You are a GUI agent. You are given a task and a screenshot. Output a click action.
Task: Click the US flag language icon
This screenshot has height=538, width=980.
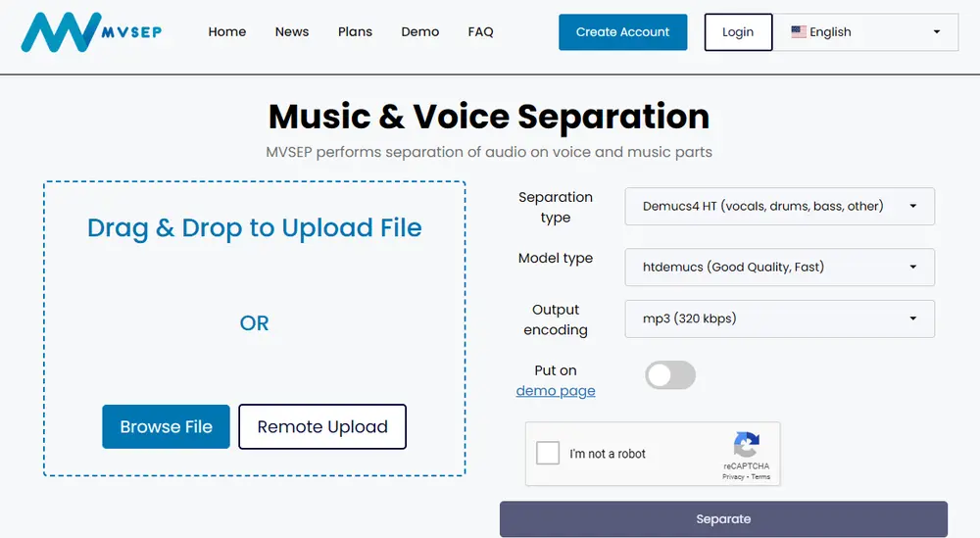click(798, 32)
